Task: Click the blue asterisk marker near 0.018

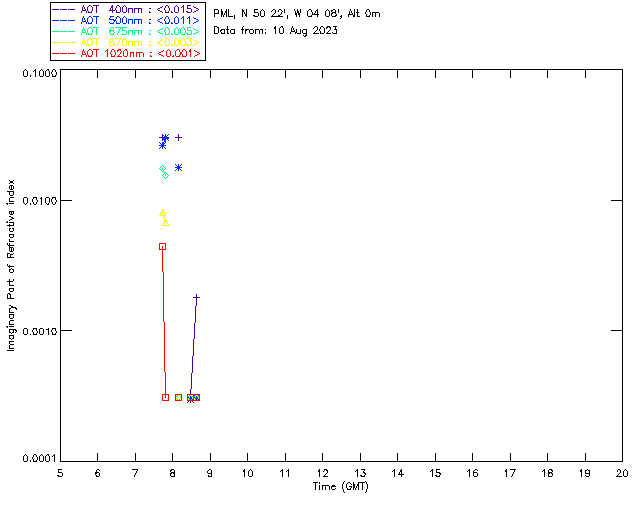Action: [x=178, y=167]
